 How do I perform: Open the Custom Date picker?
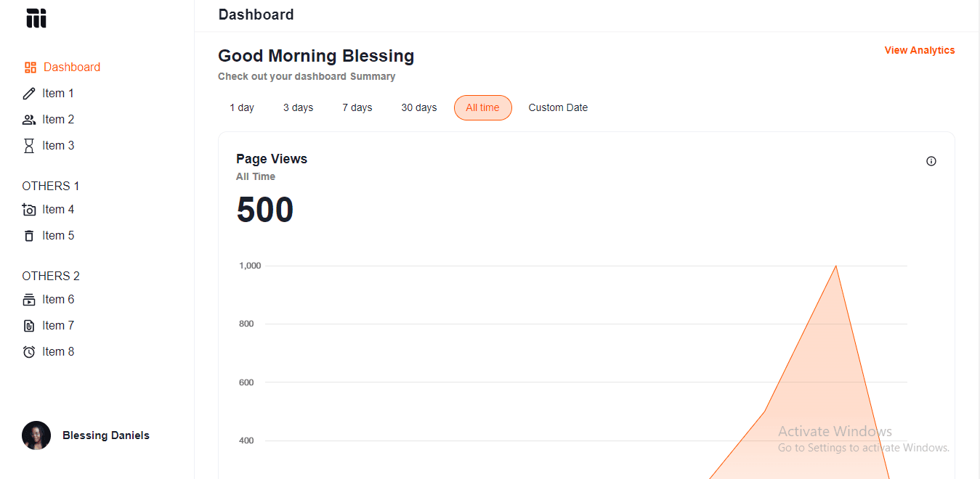coord(558,107)
